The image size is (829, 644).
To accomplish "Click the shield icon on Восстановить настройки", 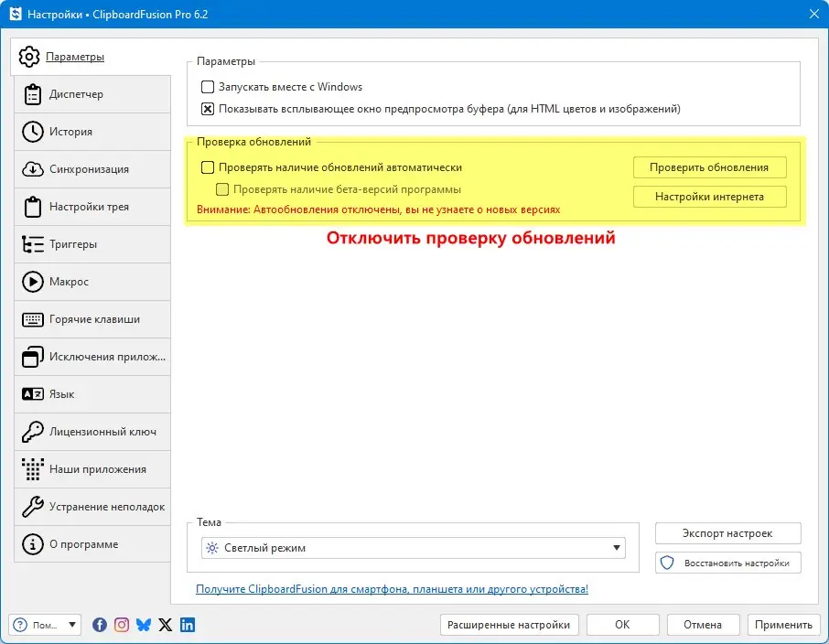I will click(x=667, y=563).
